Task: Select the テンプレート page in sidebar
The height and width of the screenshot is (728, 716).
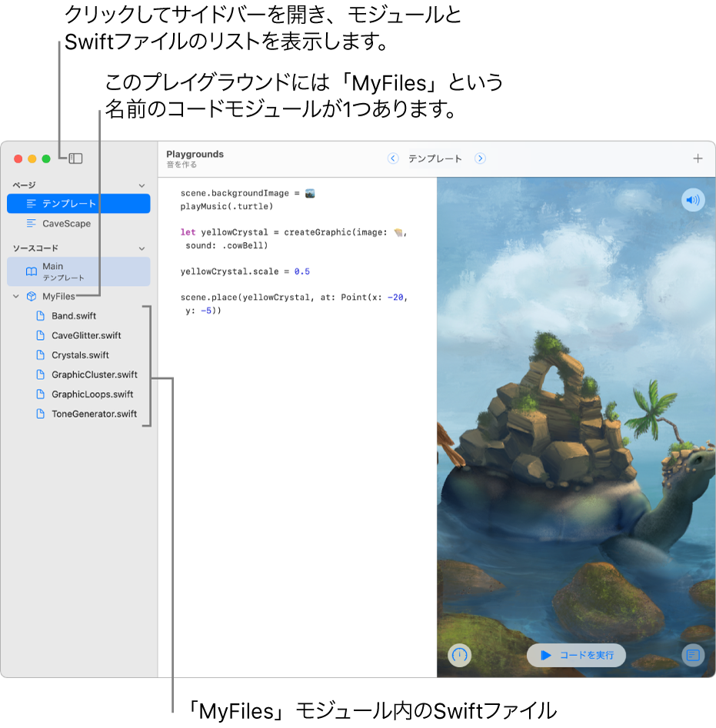Action: (x=78, y=204)
